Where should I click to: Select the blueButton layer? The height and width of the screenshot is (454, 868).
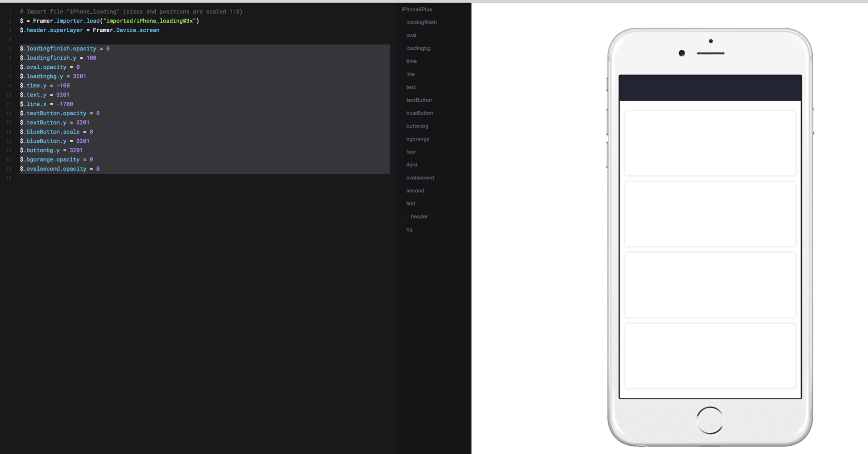click(x=419, y=113)
